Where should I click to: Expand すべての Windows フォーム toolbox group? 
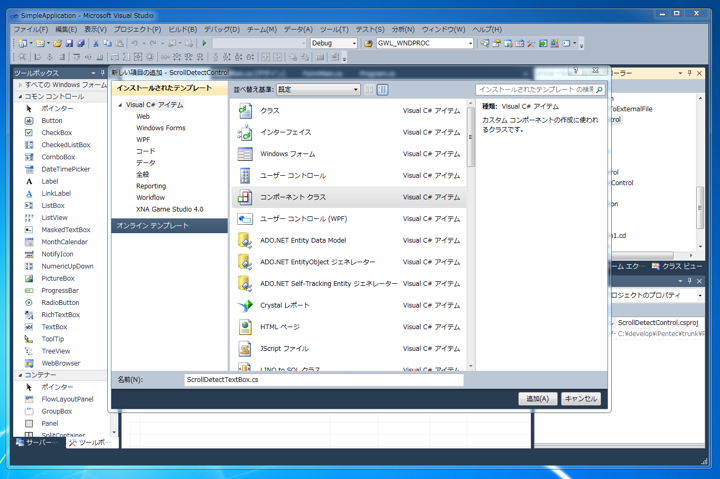tap(20, 85)
